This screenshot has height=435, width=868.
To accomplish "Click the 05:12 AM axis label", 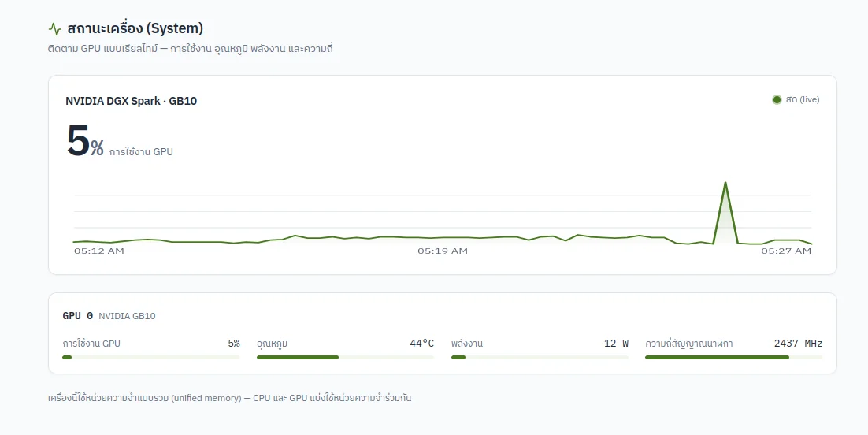I will click(x=99, y=251).
